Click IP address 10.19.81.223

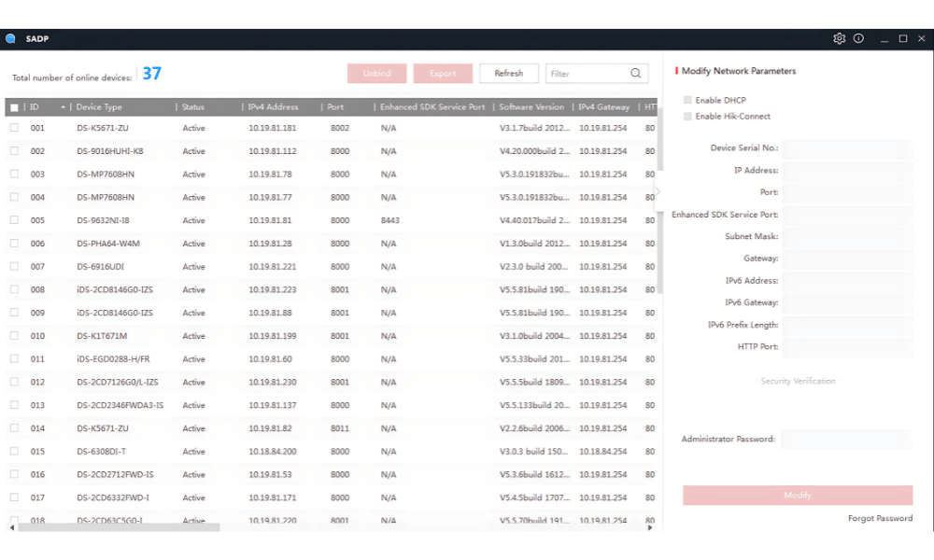[x=272, y=290]
